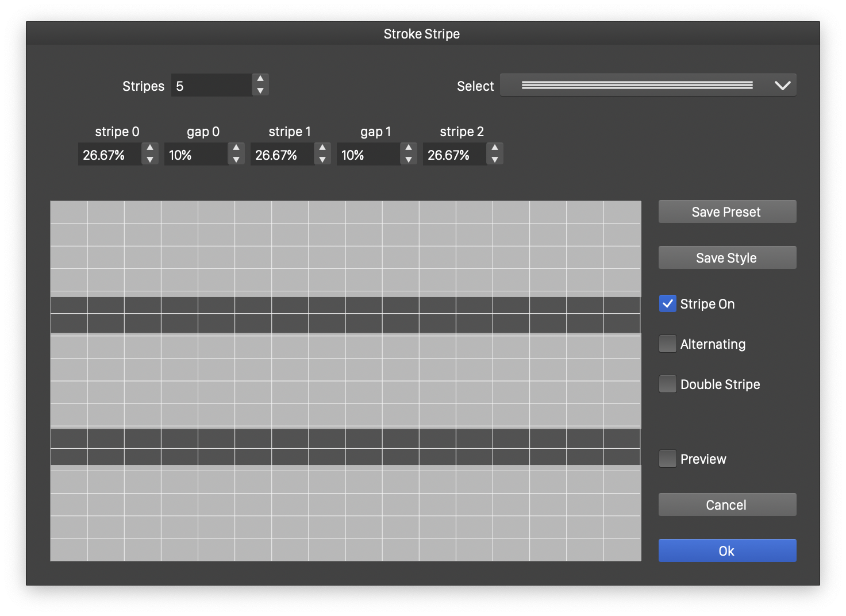The height and width of the screenshot is (616, 846).
Task: Increase stripe 1 width using up arrow
Action: pos(322,148)
